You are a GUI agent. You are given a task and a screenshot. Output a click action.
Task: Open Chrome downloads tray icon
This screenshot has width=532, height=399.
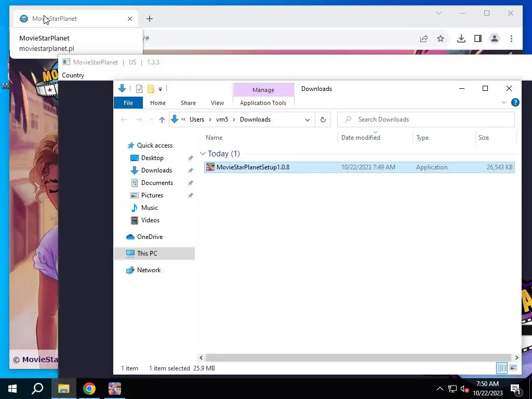[461, 38]
